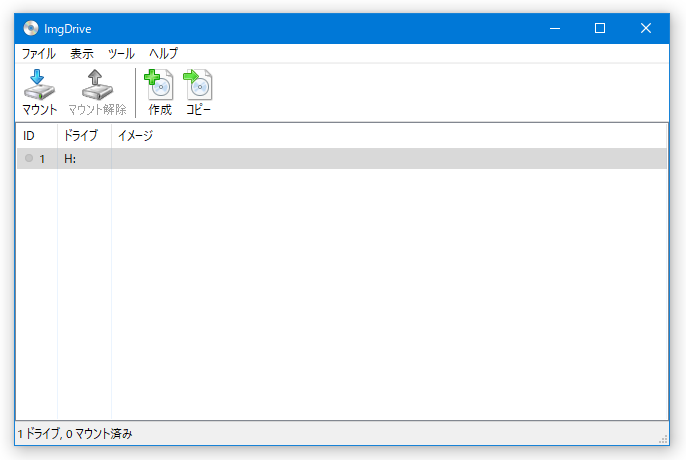Select the ID 1 cell in drive list

37,158
